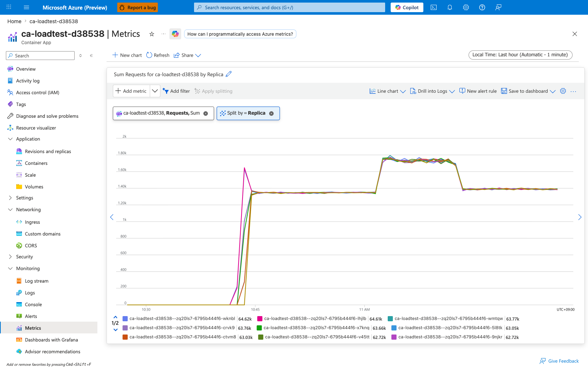Show previous legend page arrow

[115, 317]
